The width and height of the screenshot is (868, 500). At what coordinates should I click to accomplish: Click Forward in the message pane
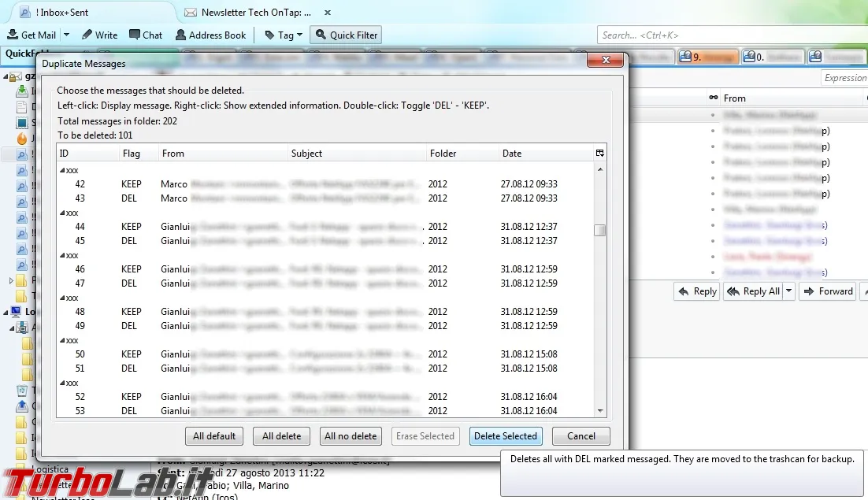(x=828, y=291)
